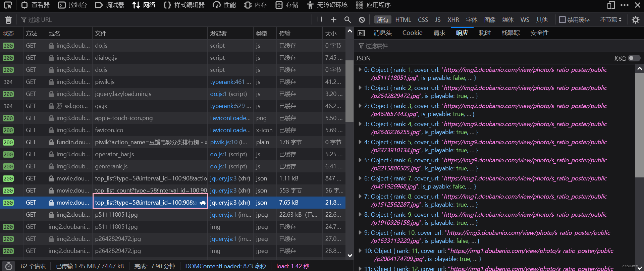
Task: Expand JSON object 6 rank 7
Action: coord(360,178)
